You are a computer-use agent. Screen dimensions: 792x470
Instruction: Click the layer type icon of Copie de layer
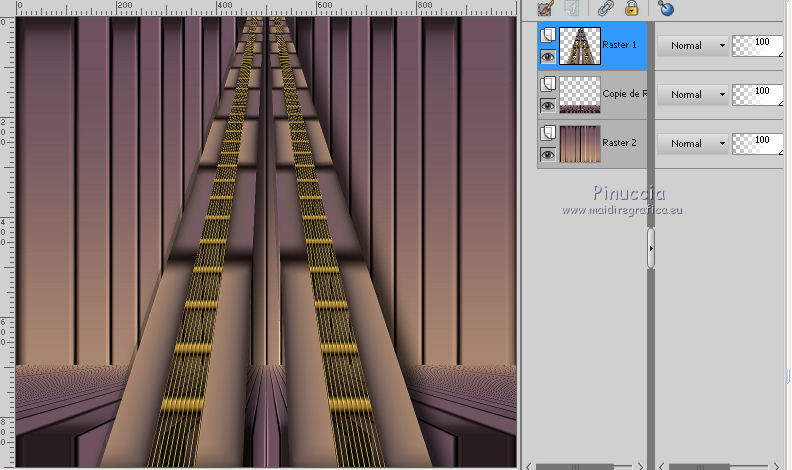pyautogui.click(x=548, y=84)
